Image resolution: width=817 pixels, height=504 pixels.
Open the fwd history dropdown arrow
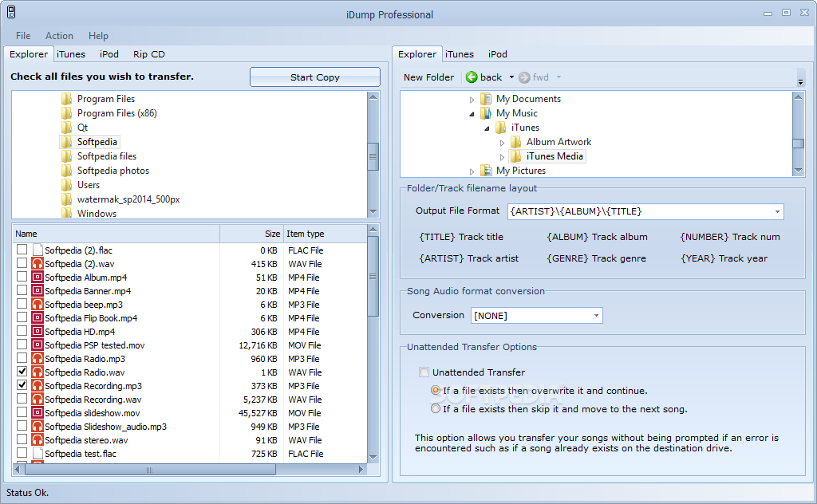click(x=558, y=77)
